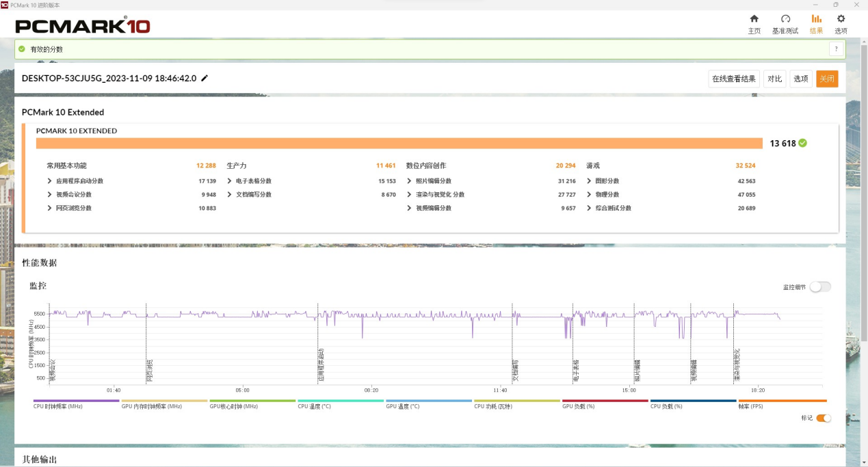Click the compare button
868x467 pixels.
pyautogui.click(x=774, y=79)
